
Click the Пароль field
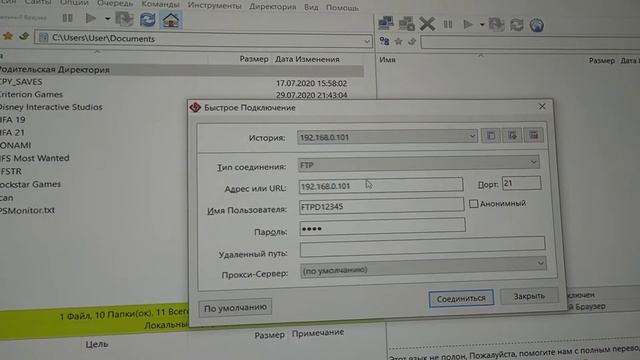tap(382, 226)
